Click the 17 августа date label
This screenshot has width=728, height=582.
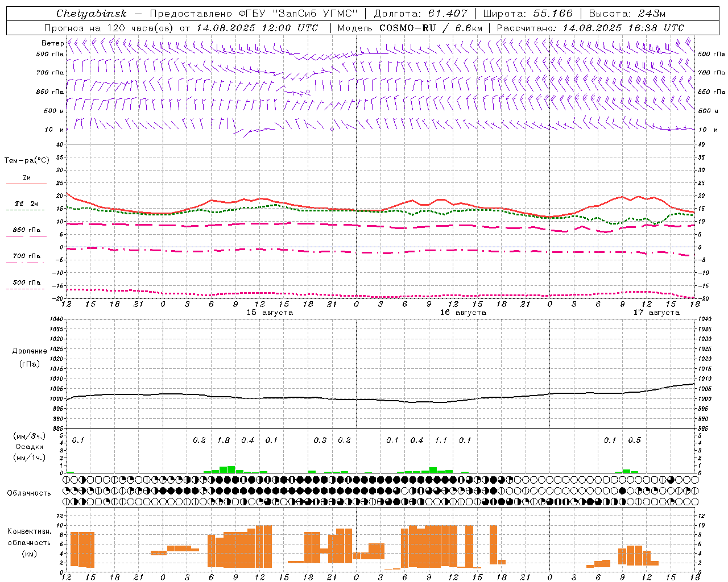(656, 313)
